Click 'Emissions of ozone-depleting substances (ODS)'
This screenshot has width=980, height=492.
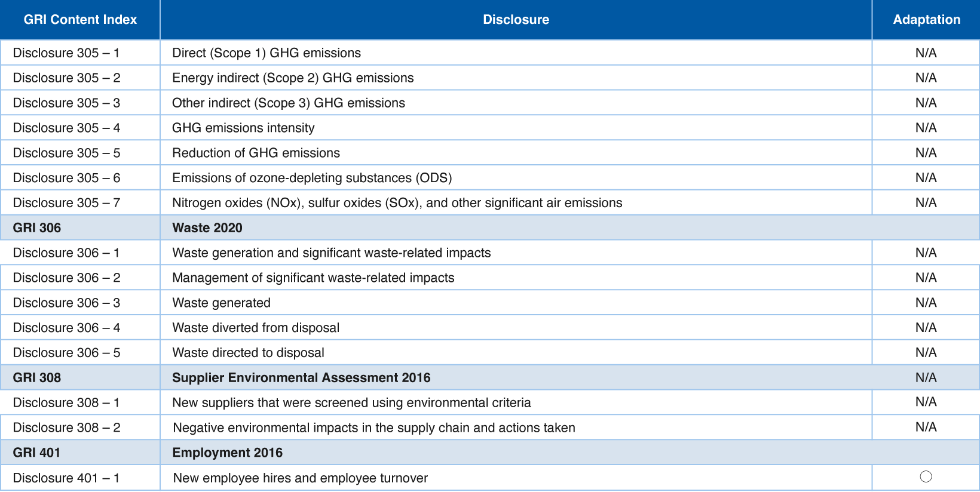tap(312, 178)
